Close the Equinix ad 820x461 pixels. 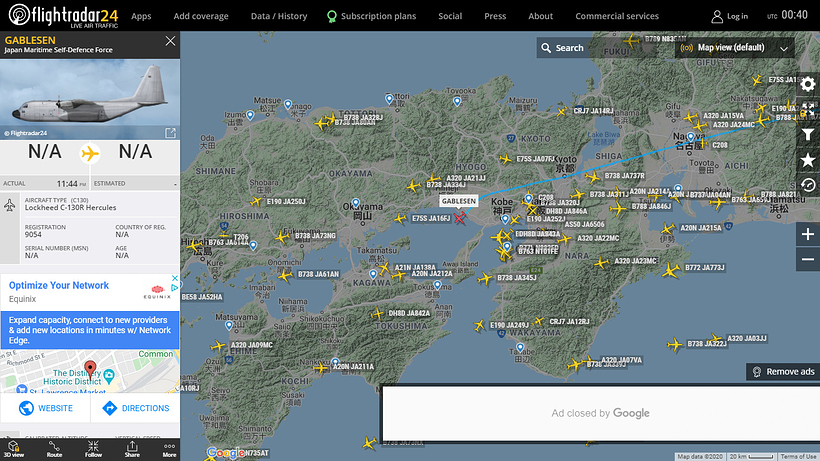tap(175, 278)
